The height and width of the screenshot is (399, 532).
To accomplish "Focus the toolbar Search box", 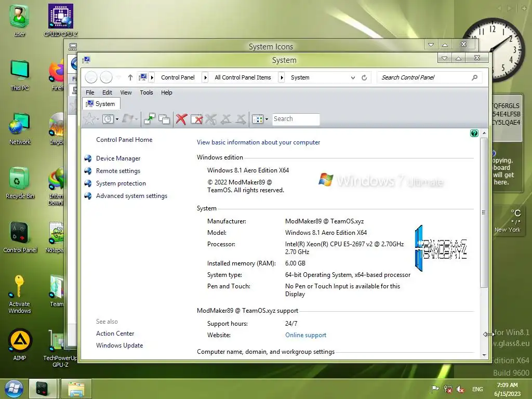I will point(296,119).
